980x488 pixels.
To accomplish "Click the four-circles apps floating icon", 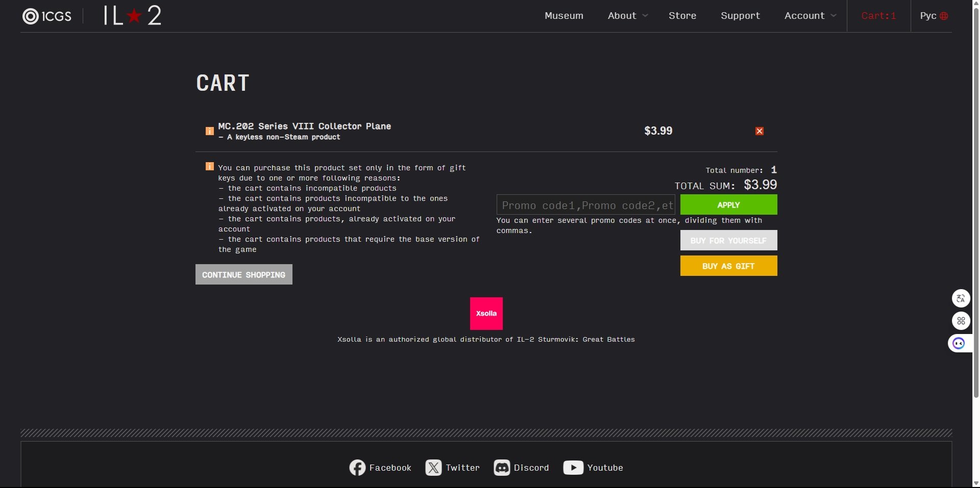I will pos(961,321).
